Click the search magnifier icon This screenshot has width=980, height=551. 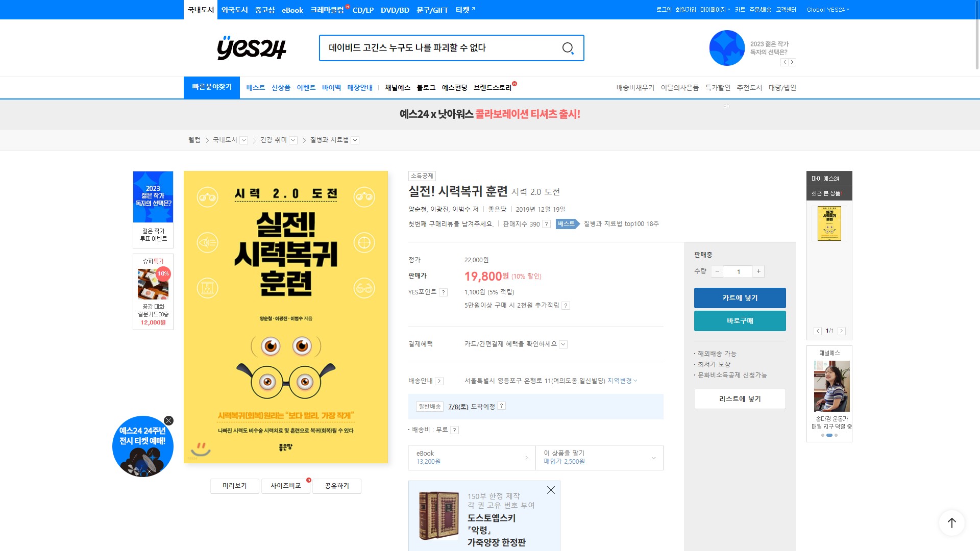pyautogui.click(x=568, y=48)
